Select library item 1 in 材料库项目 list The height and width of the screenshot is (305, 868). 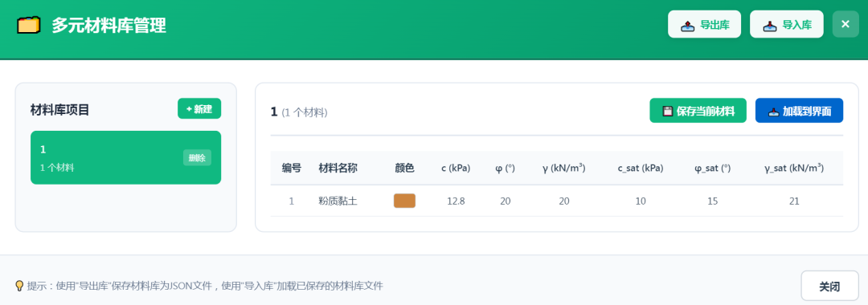tap(125, 157)
